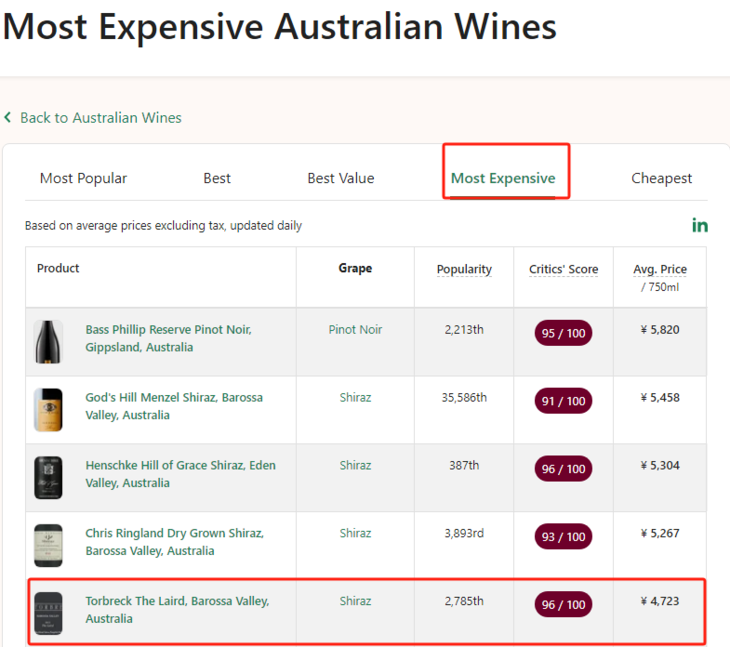Open Chris Ringland Shiraz bottle image
This screenshot has width=730, height=647.
click(x=48, y=545)
